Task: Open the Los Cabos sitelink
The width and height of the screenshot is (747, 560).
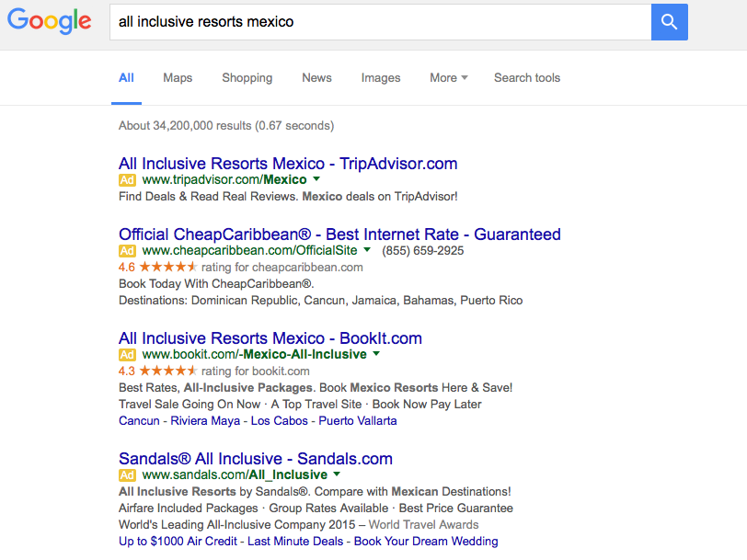Action: (279, 421)
